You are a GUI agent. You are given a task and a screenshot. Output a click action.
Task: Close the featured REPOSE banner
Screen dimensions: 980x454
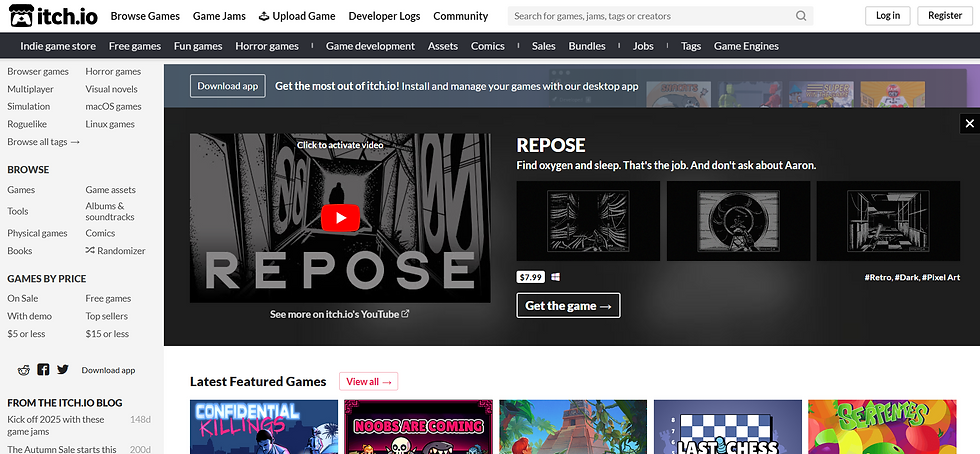[x=969, y=124]
